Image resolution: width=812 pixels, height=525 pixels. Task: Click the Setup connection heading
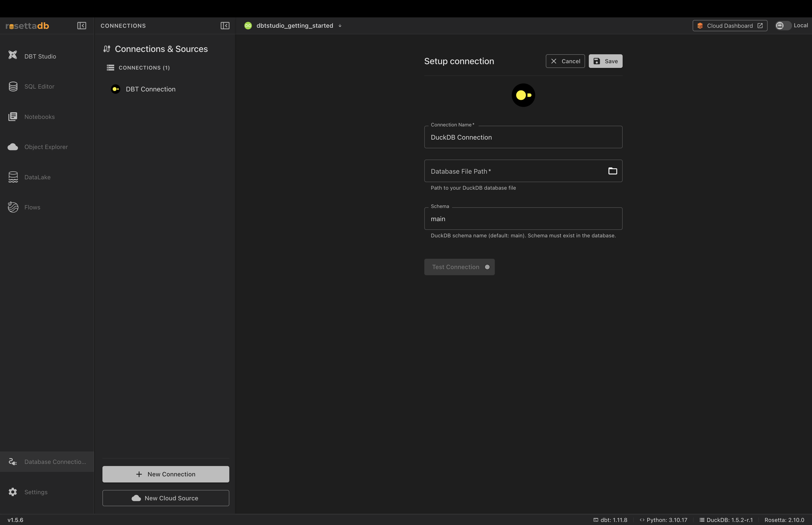pyautogui.click(x=459, y=61)
